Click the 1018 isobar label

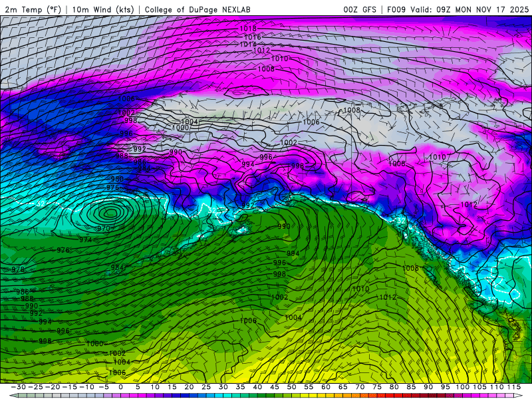tap(248, 29)
